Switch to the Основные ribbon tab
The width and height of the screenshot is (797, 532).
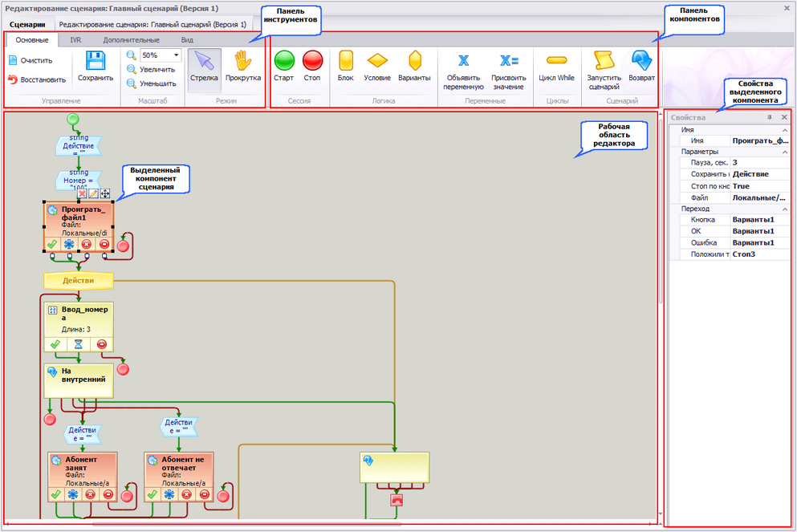(32, 39)
